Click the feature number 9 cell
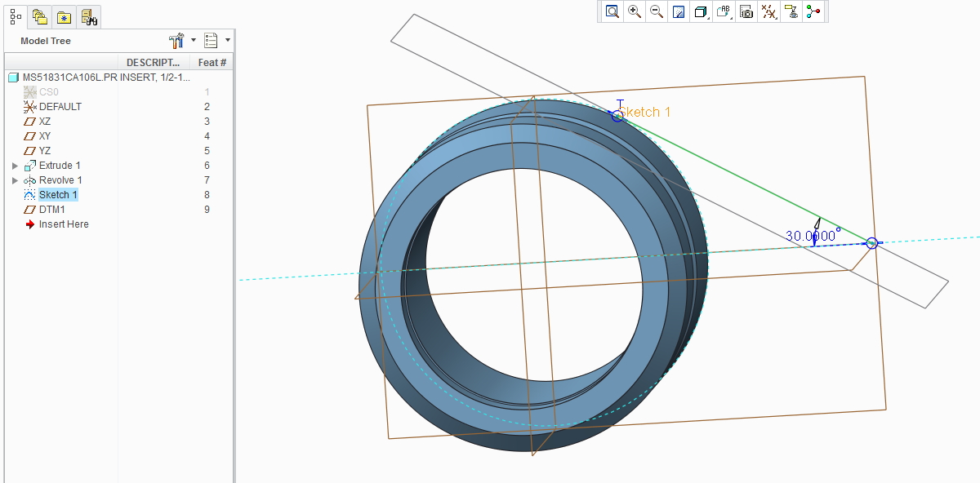Viewport: 980px width, 483px height. [x=207, y=210]
